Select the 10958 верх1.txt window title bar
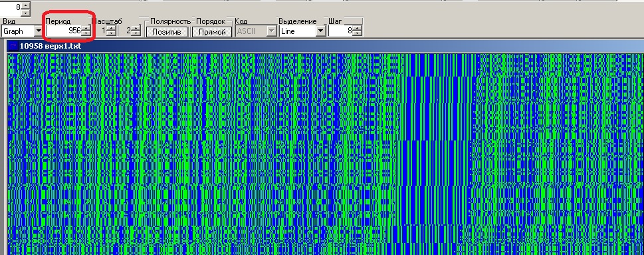This screenshot has width=644, height=255. click(325, 46)
